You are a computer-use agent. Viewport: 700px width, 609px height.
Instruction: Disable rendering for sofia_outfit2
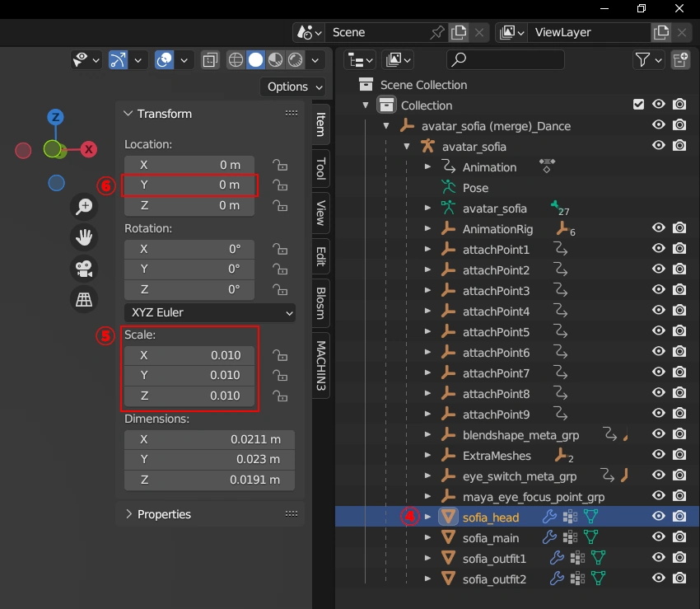tap(679, 579)
